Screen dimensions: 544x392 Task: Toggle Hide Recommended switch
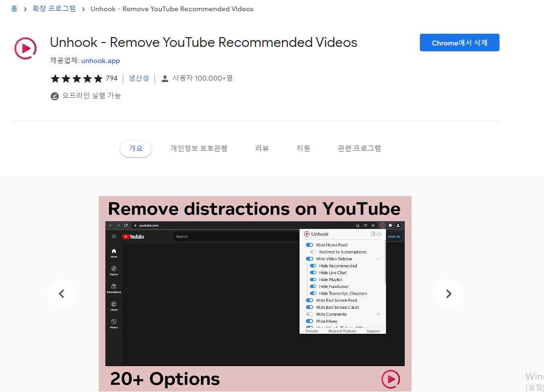pyautogui.click(x=313, y=266)
